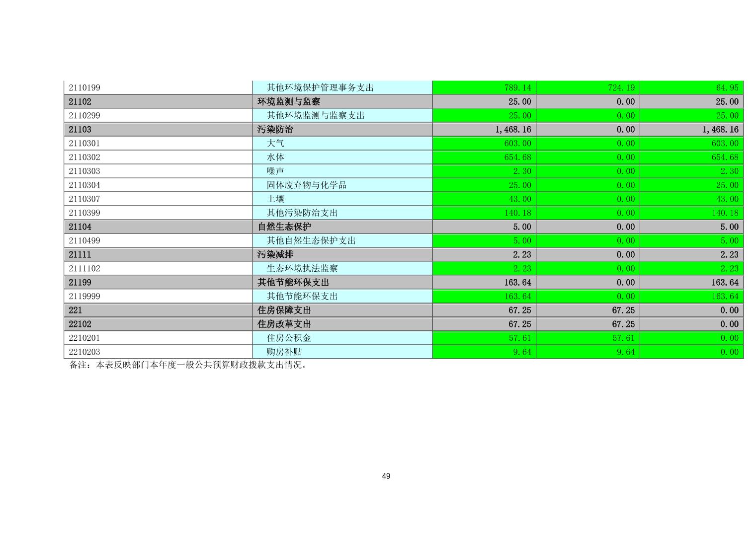
Task: Click the 备注 footnote text below table
Action: click(x=188, y=365)
